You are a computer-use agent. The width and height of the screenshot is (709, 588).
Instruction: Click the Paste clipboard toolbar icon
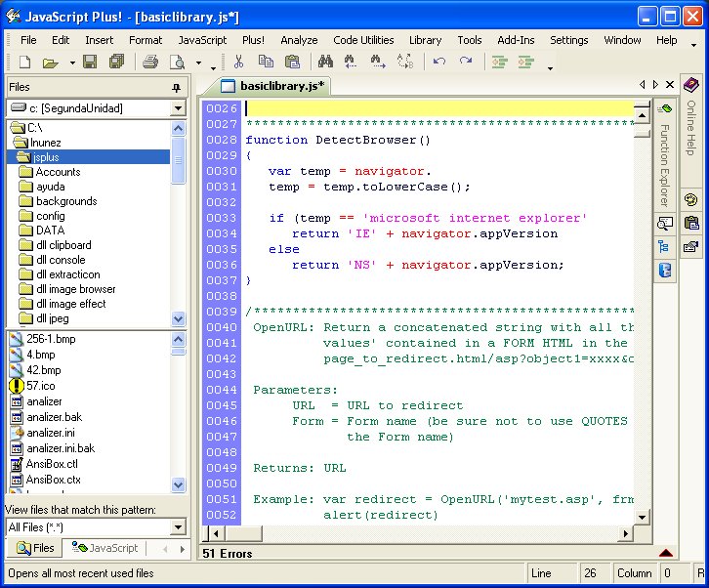293,62
